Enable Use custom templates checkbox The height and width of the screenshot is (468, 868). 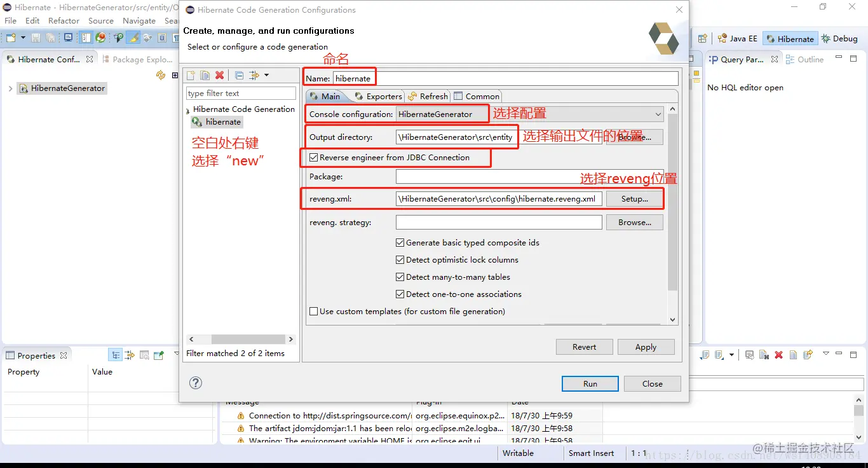pyautogui.click(x=313, y=311)
